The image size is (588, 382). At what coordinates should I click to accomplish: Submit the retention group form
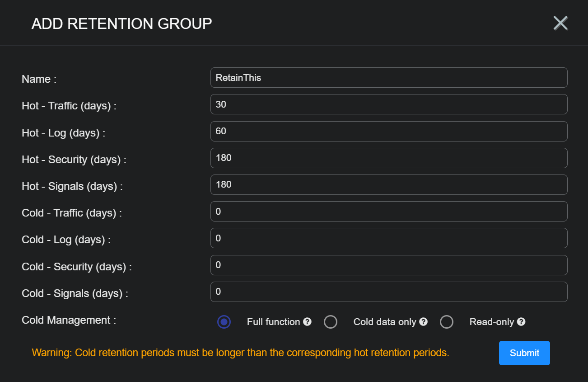tap(524, 353)
